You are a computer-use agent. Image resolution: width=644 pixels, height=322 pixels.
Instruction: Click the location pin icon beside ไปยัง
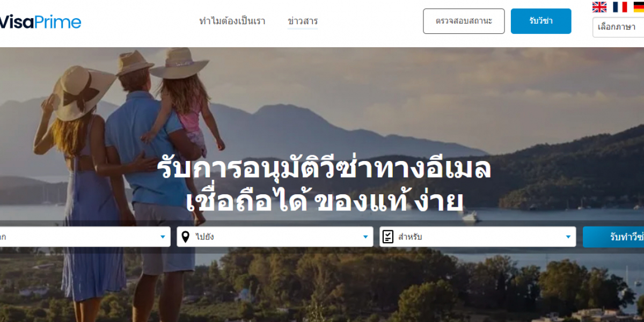click(186, 237)
